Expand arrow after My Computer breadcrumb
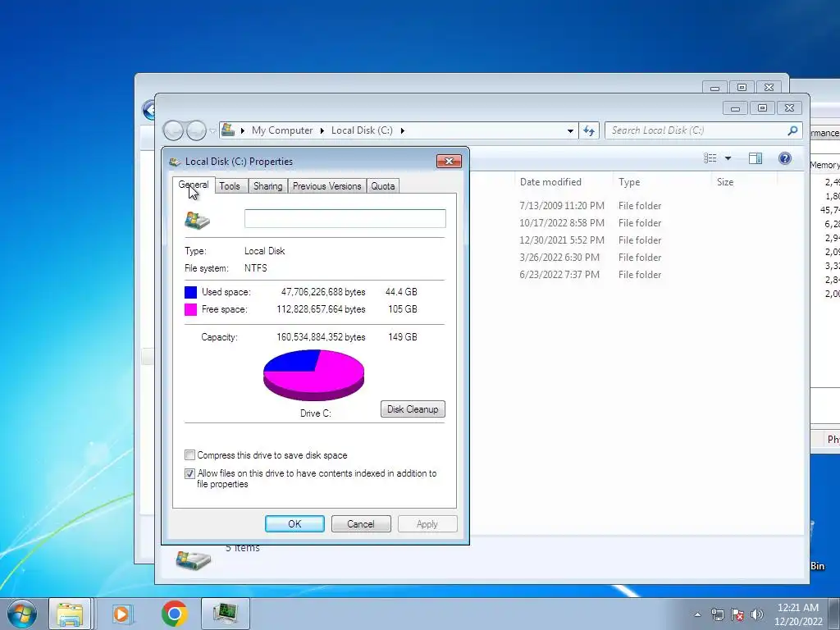Screen dimensions: 840x630 322,130
